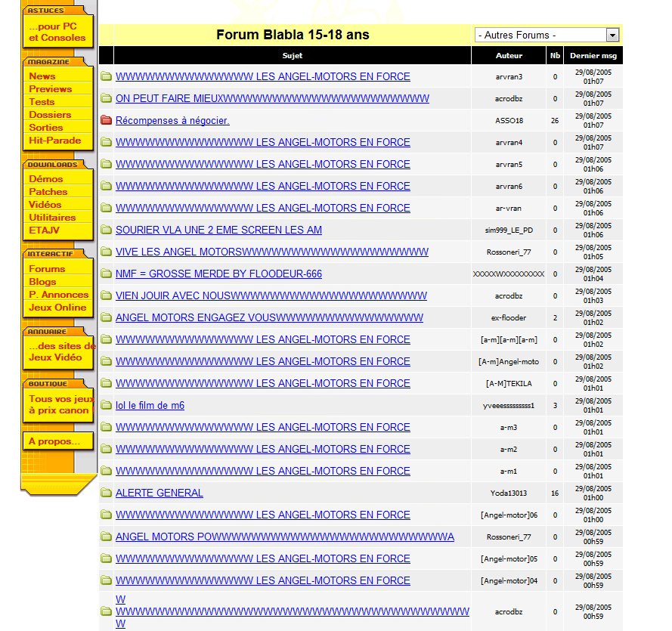Open the Récompenses à négocier thread
Viewport: 672px width, 631px height.
[172, 120]
